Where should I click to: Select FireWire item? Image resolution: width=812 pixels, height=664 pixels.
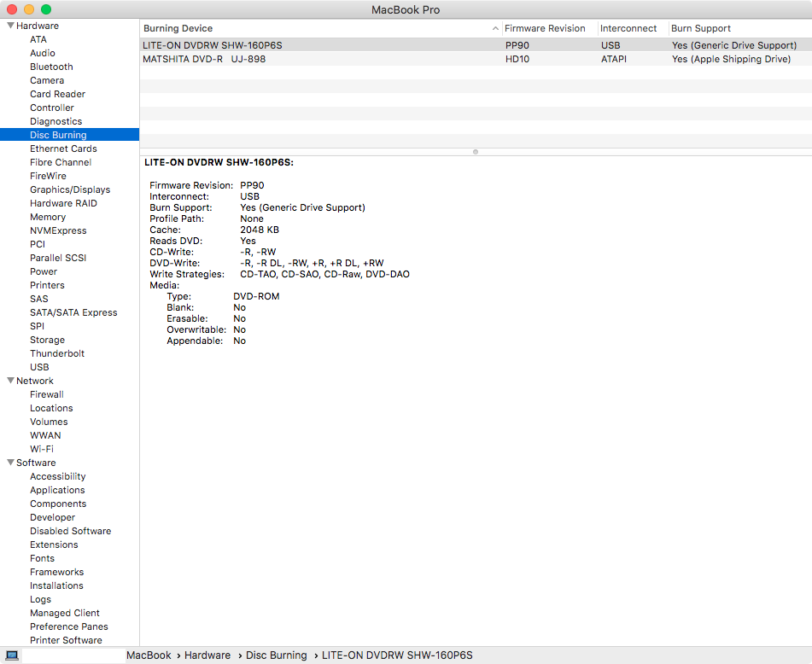coord(48,176)
